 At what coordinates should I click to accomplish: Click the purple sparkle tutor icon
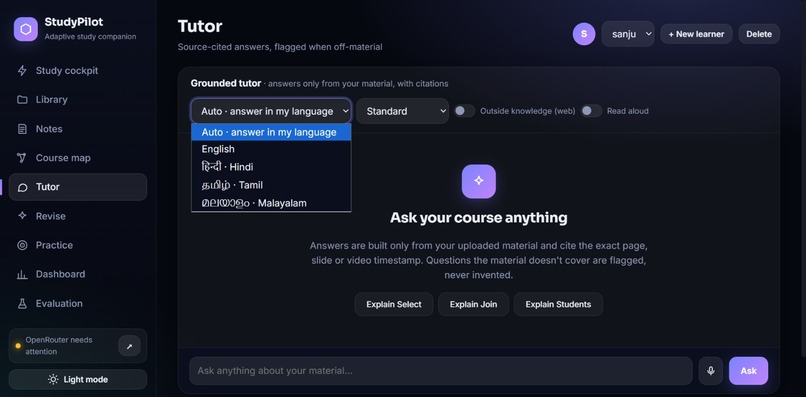coord(479,181)
